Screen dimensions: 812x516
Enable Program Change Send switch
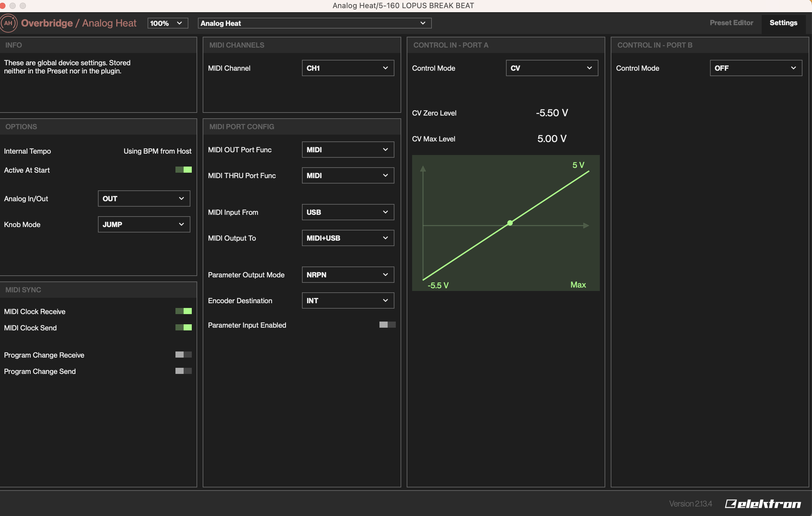[184, 371]
